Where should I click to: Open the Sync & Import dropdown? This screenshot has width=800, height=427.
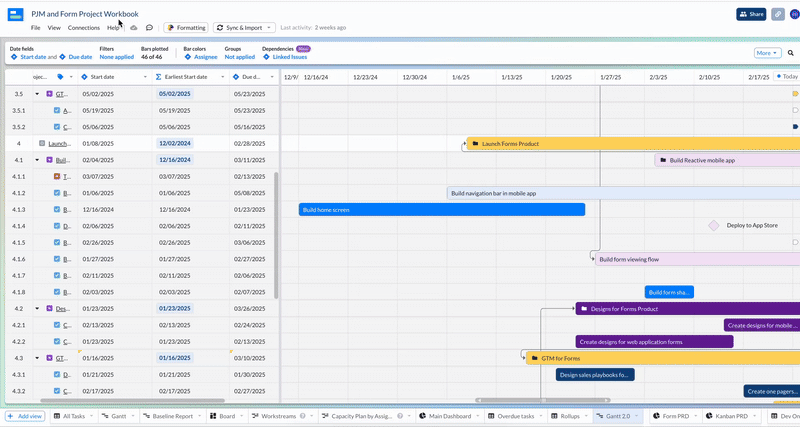(x=244, y=28)
